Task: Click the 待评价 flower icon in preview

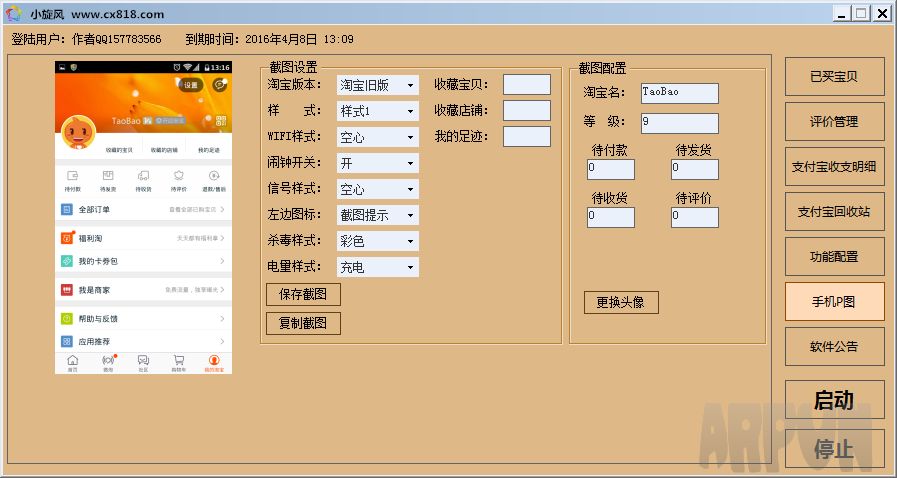Action: point(178,176)
